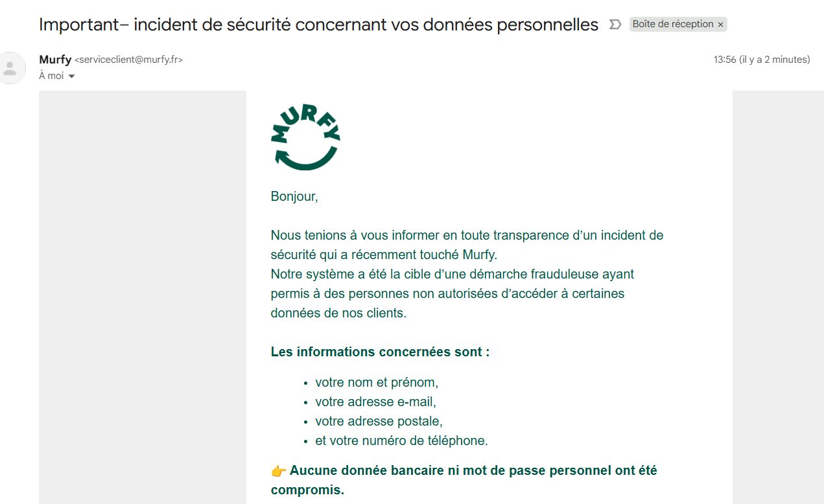The height and width of the screenshot is (504, 824).
Task: Click the "Notre système a été la cible" sentence
Action: pos(452,274)
